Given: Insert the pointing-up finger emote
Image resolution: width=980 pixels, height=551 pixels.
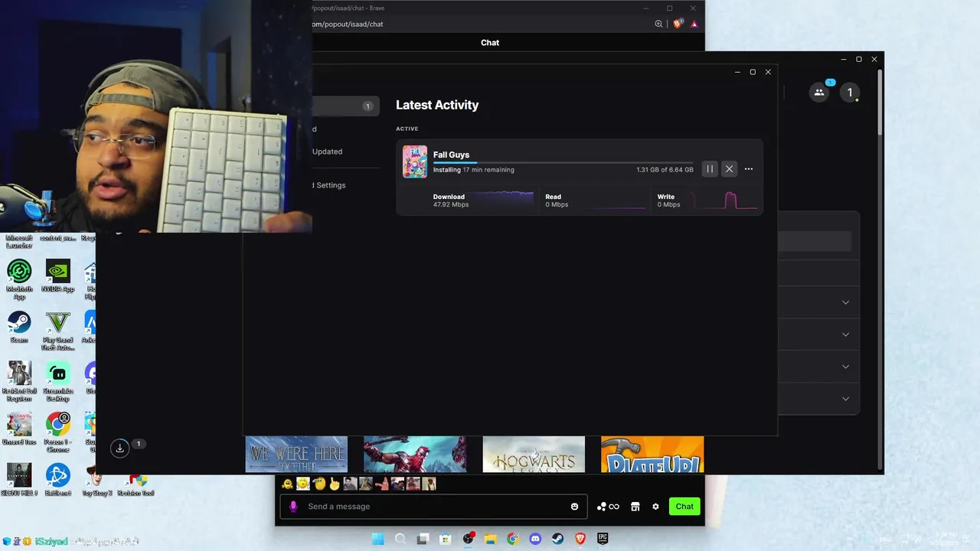Looking at the screenshot, I should pos(335,484).
